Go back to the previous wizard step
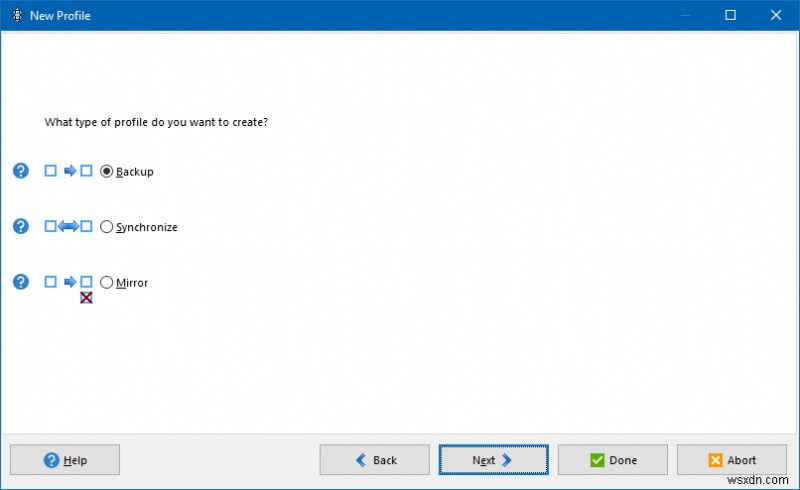The width and height of the screenshot is (800, 490). point(374,460)
